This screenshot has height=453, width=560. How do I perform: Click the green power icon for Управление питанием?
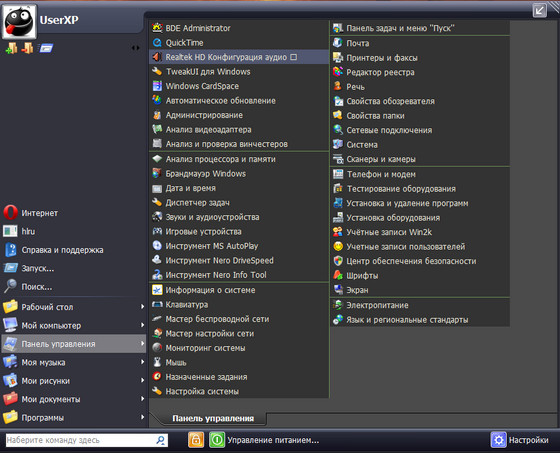(217, 439)
